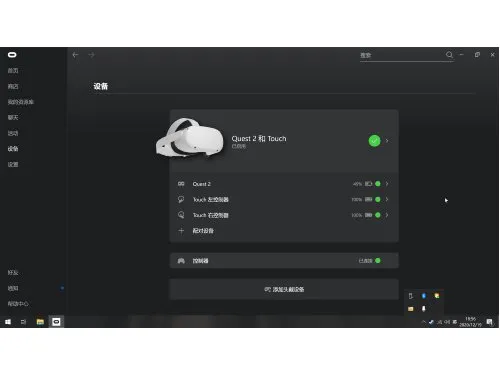The width and height of the screenshot is (500, 375).
Task: Click the Quest 2 battery icon
Action: [368, 184]
